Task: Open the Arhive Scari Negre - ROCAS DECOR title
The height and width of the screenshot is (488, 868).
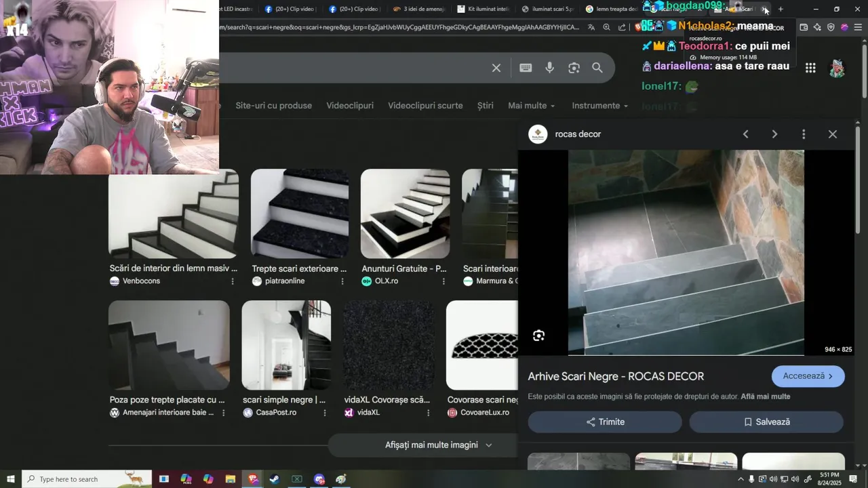Action: point(616,376)
